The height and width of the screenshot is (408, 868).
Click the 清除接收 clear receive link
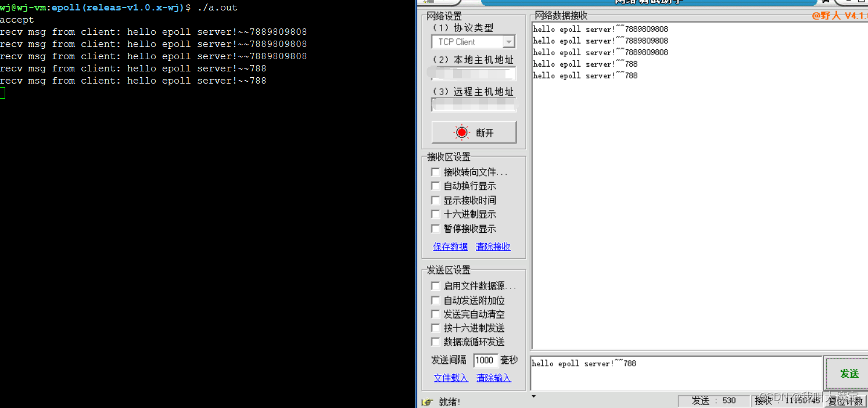493,247
